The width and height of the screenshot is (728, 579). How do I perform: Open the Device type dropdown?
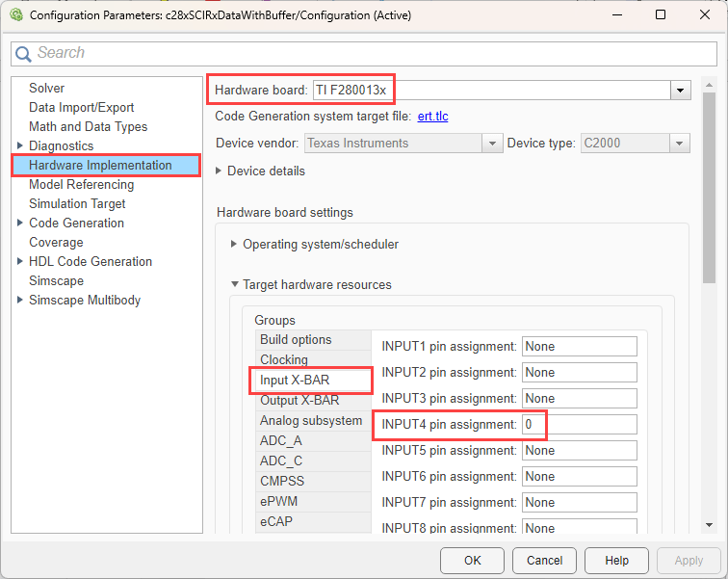(680, 144)
